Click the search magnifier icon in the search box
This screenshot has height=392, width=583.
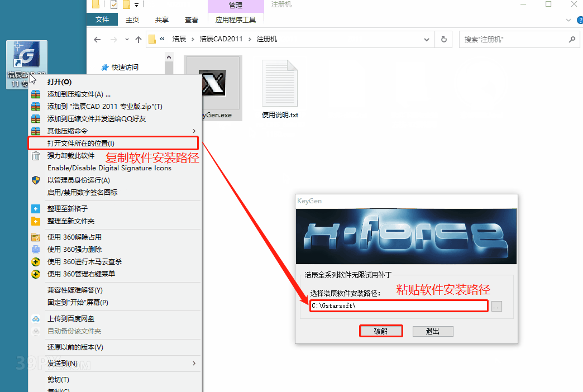pyautogui.click(x=571, y=39)
